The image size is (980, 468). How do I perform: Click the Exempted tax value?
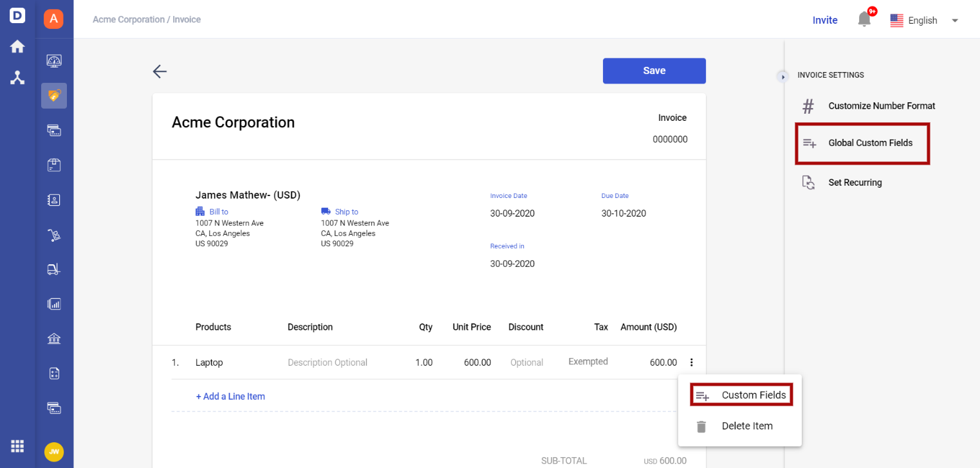tap(588, 362)
